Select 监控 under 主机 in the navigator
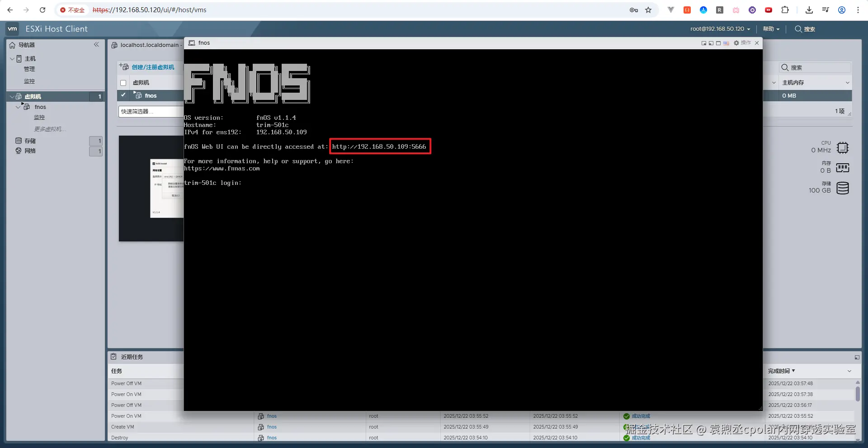 tap(29, 81)
